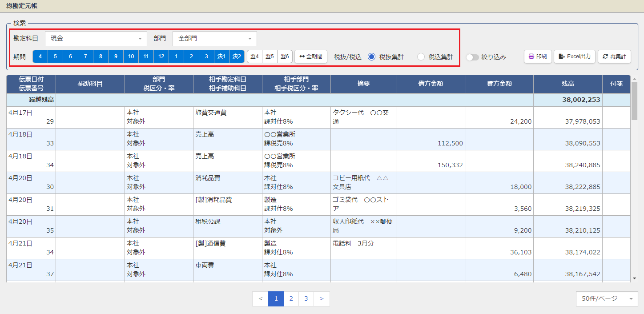The width and height of the screenshot is (644, 314).
Task: Select the 翌4 next-year period
Action: tap(254, 56)
